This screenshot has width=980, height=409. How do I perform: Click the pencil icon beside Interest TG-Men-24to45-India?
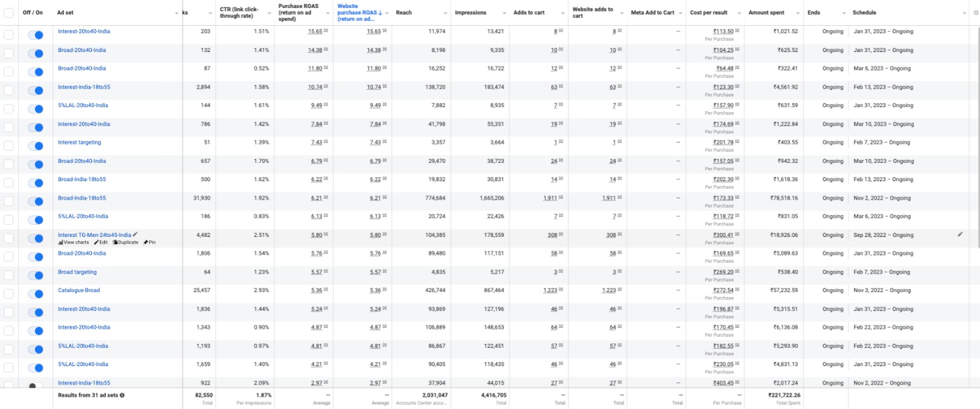click(135, 235)
